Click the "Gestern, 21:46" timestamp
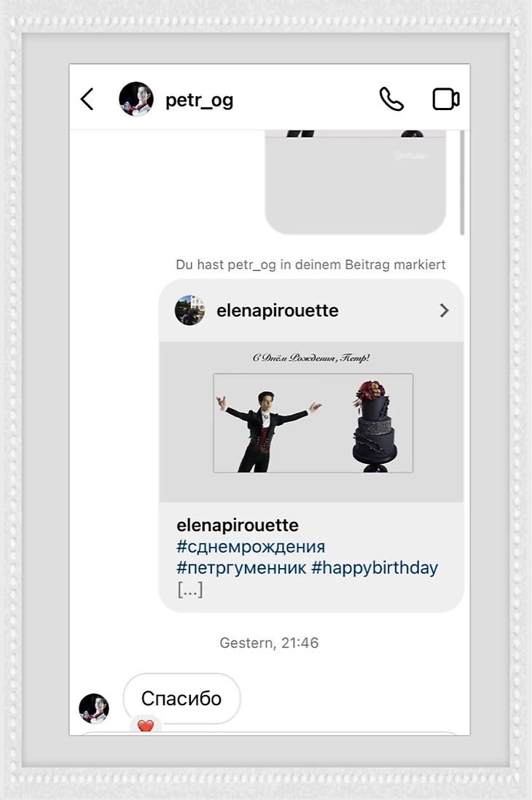532x800 pixels. click(x=269, y=643)
